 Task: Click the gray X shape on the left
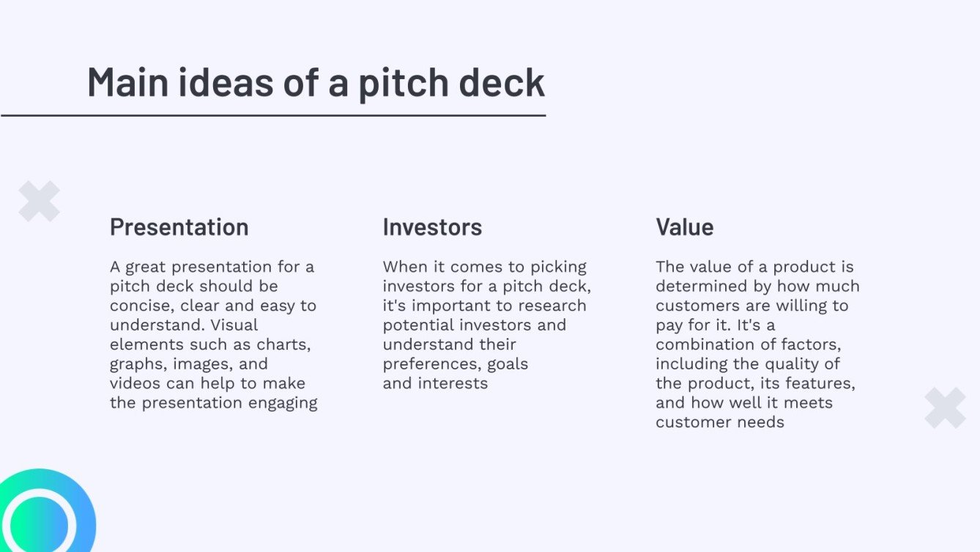40,202
